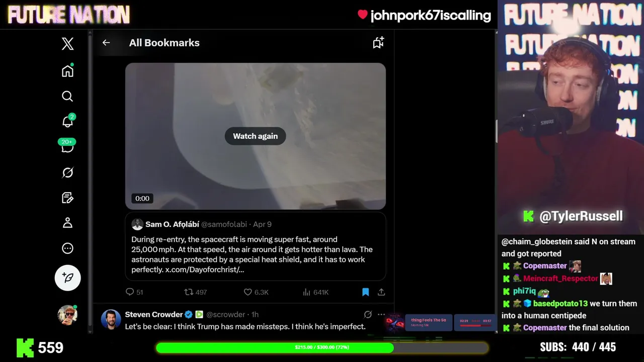The image size is (644, 362).
Task: Open Steven Crowder's avatar
Action: point(111,319)
